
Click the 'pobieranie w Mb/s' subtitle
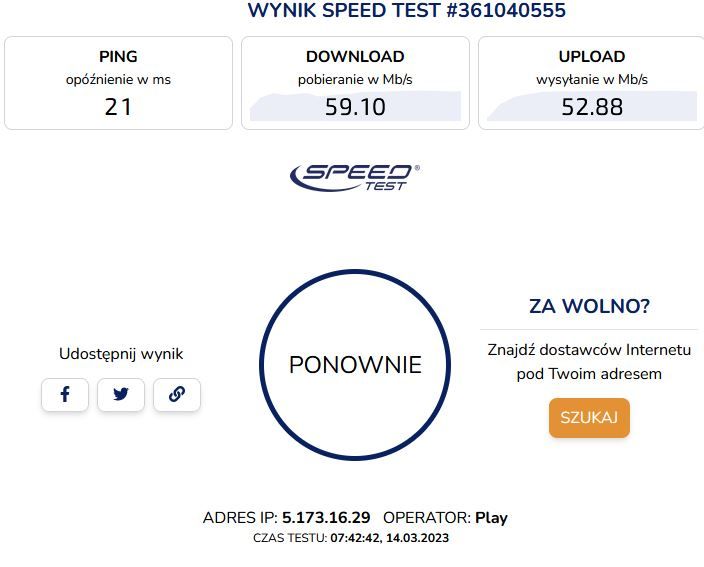355,79
